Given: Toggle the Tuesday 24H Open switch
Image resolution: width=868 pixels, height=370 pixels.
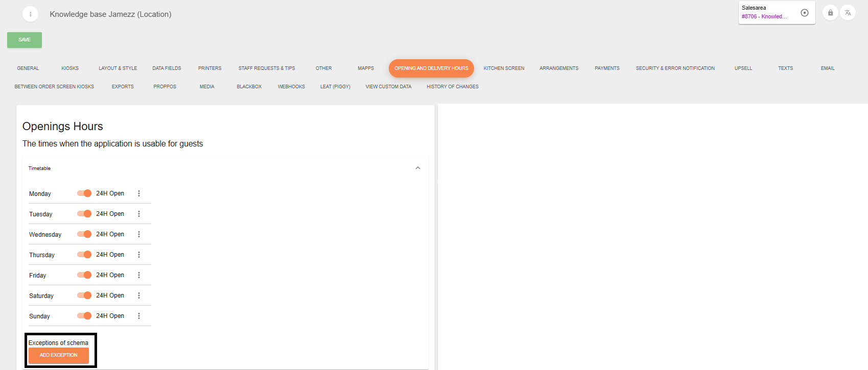Looking at the screenshot, I should click(x=84, y=214).
